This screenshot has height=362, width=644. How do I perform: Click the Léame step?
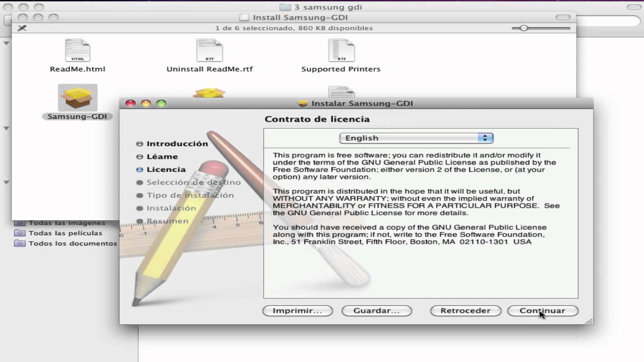pos(162,157)
